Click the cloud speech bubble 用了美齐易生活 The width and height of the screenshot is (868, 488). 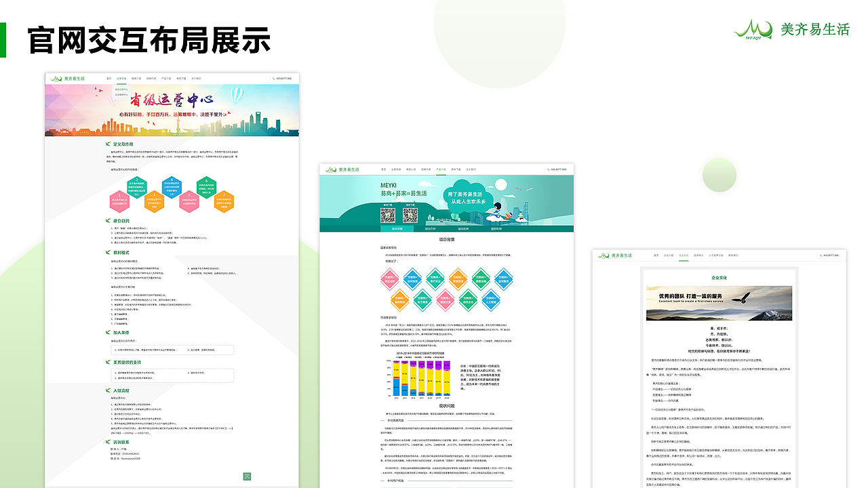click(468, 197)
